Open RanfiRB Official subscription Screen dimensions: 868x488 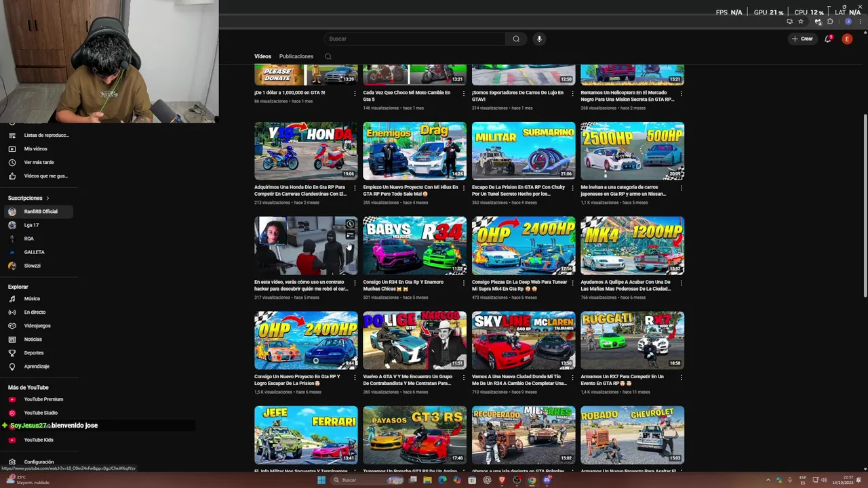tap(39, 211)
